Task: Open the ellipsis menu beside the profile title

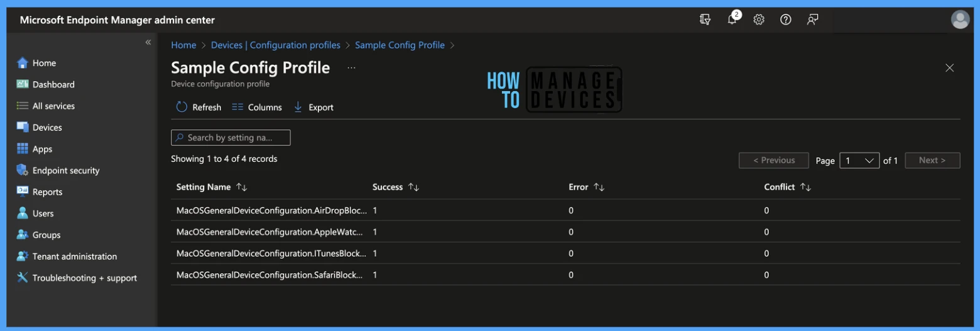Action: (351, 68)
